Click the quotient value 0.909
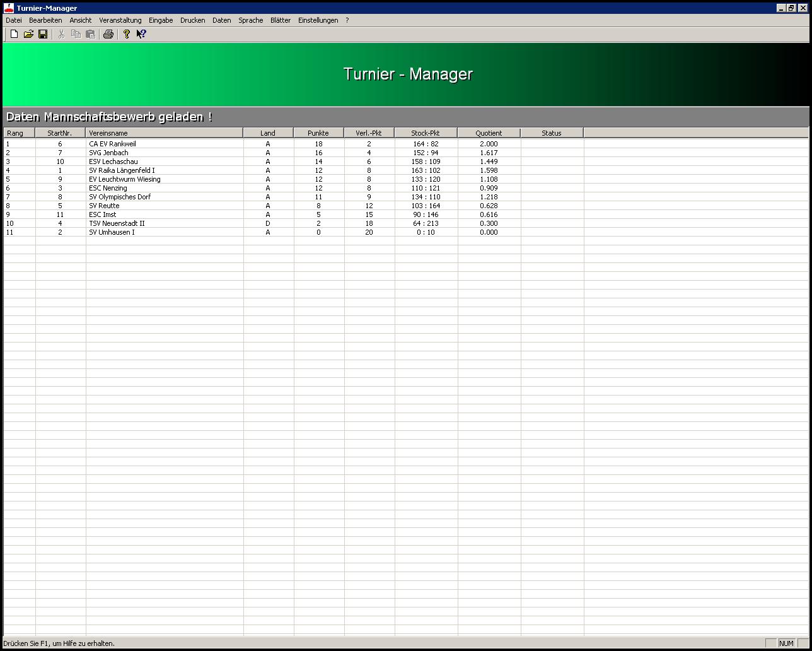This screenshot has height=651, width=812. tap(489, 188)
